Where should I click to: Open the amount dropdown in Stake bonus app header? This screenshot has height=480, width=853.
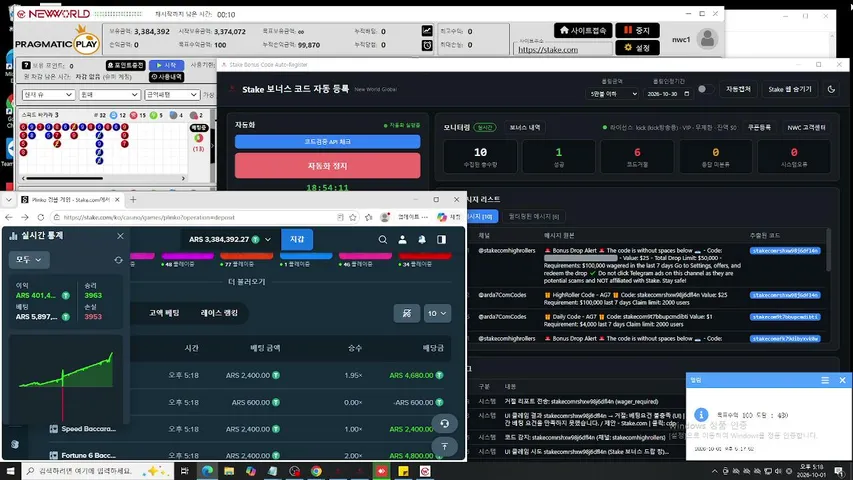click(x=612, y=94)
